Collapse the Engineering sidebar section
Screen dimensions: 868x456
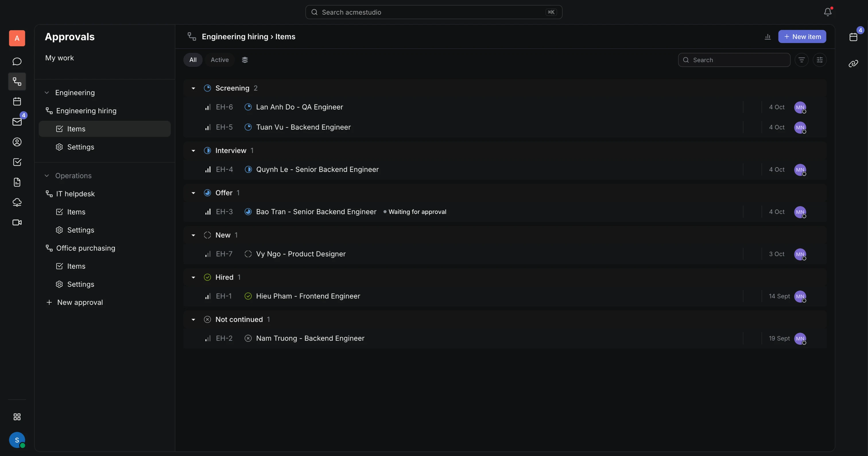tap(47, 93)
